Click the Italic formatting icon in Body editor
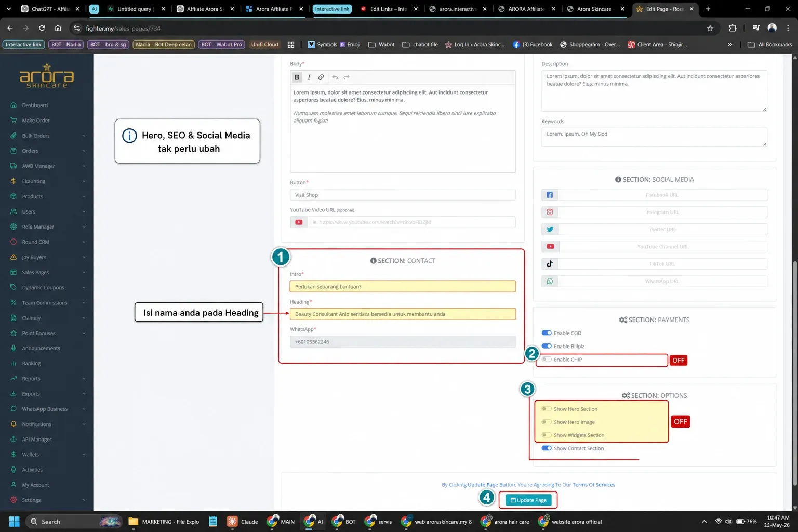 point(309,77)
